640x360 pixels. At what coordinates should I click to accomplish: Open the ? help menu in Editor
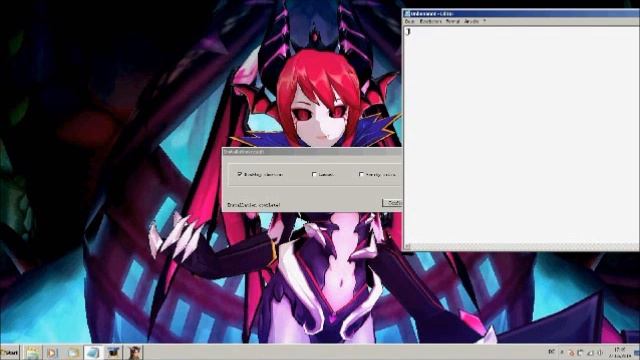[x=484, y=21]
